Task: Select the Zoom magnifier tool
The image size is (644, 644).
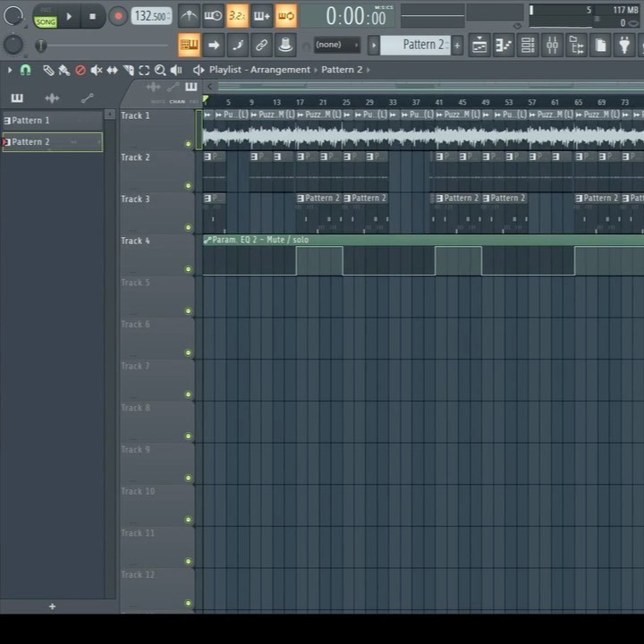Action: [x=159, y=70]
